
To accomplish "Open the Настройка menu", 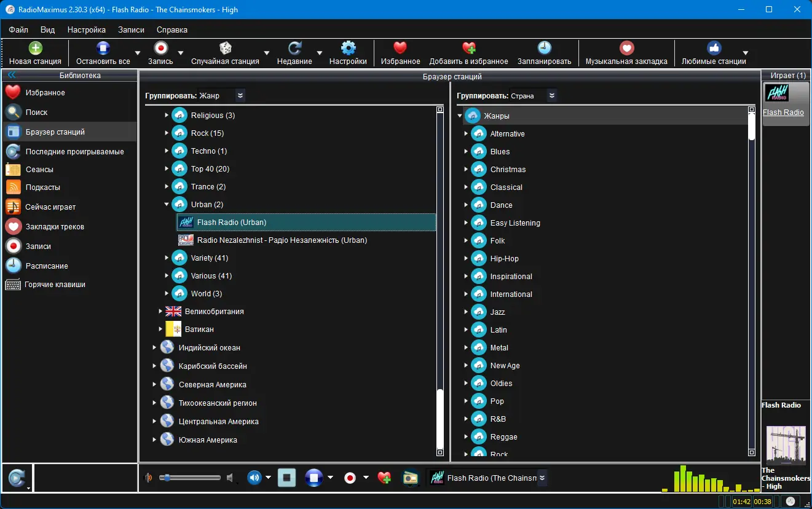I will pos(87,30).
